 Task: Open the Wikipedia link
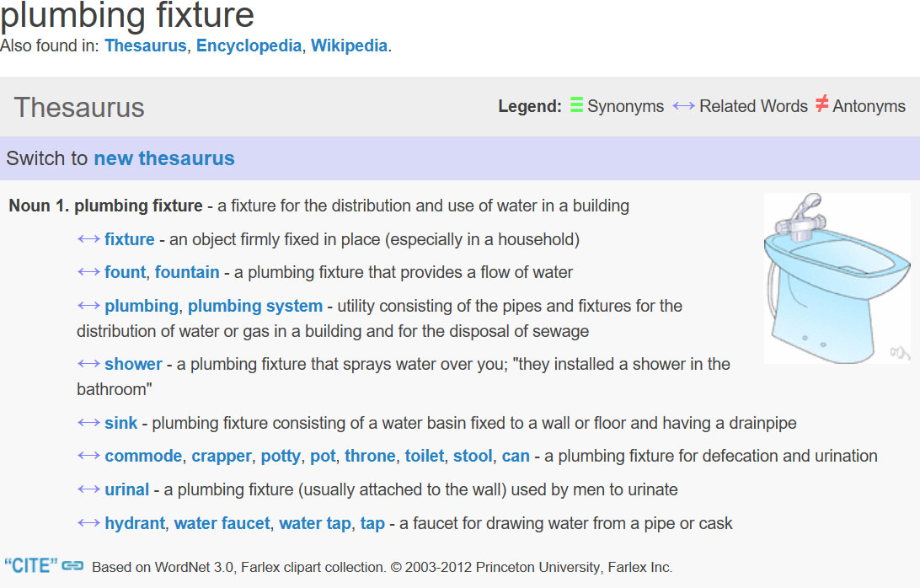(349, 45)
